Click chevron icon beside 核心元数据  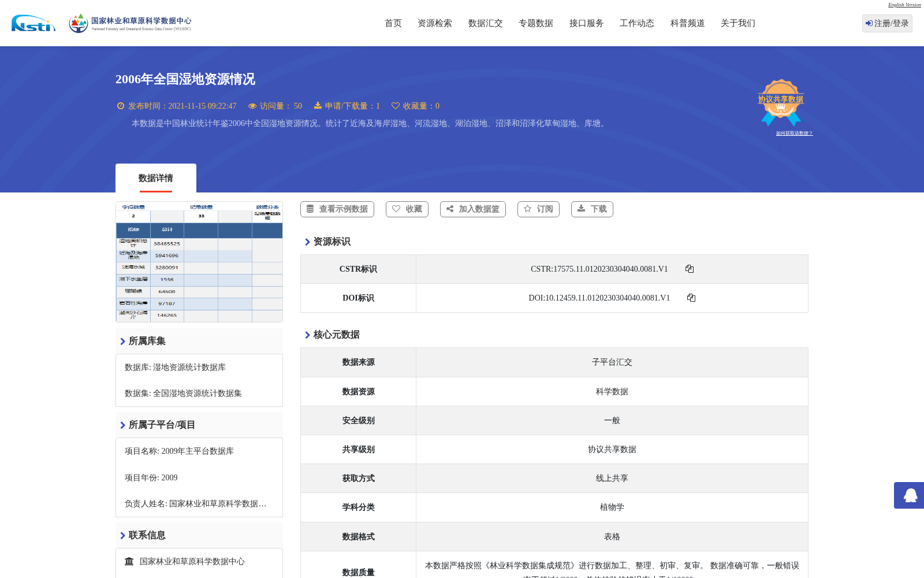[x=307, y=335]
